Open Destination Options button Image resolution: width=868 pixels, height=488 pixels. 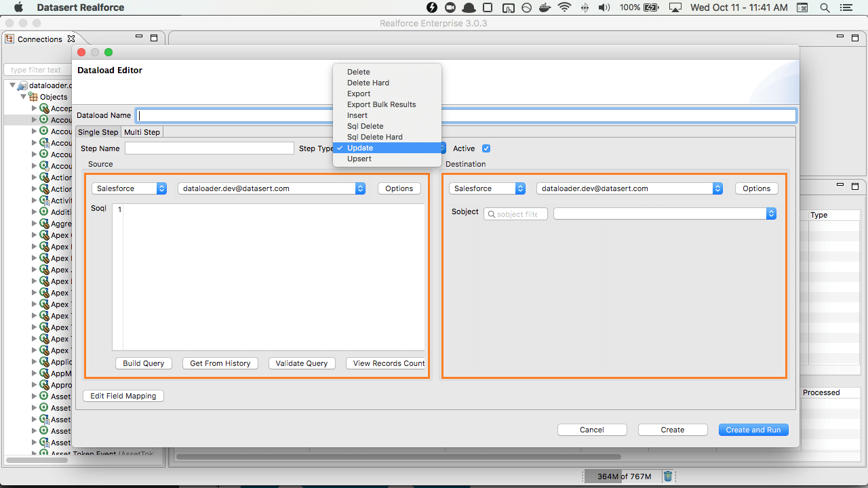[757, 188]
